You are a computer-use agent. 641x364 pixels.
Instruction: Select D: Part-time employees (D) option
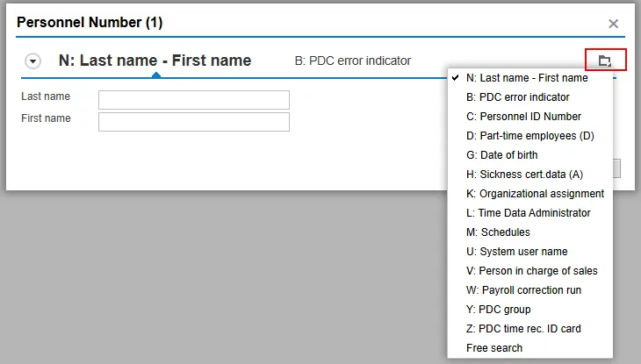tap(530, 136)
